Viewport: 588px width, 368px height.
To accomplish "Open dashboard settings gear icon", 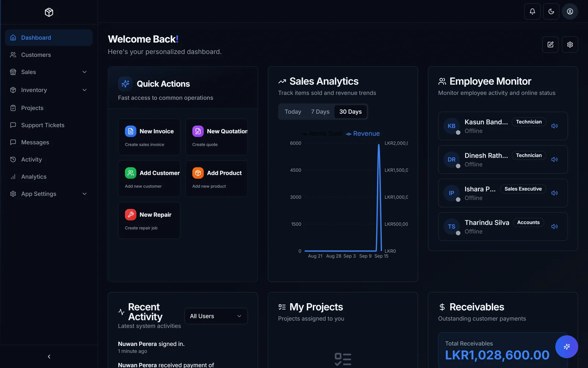I will (570, 45).
